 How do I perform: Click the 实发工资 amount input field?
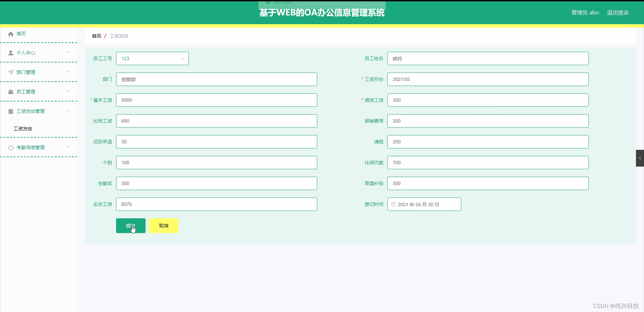216,204
